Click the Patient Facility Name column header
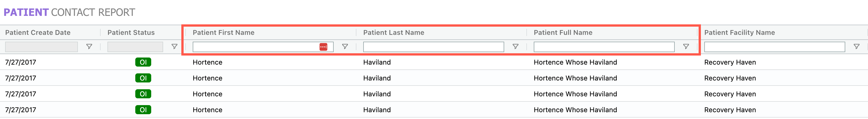Image resolution: width=868 pixels, height=119 pixels. click(x=739, y=33)
